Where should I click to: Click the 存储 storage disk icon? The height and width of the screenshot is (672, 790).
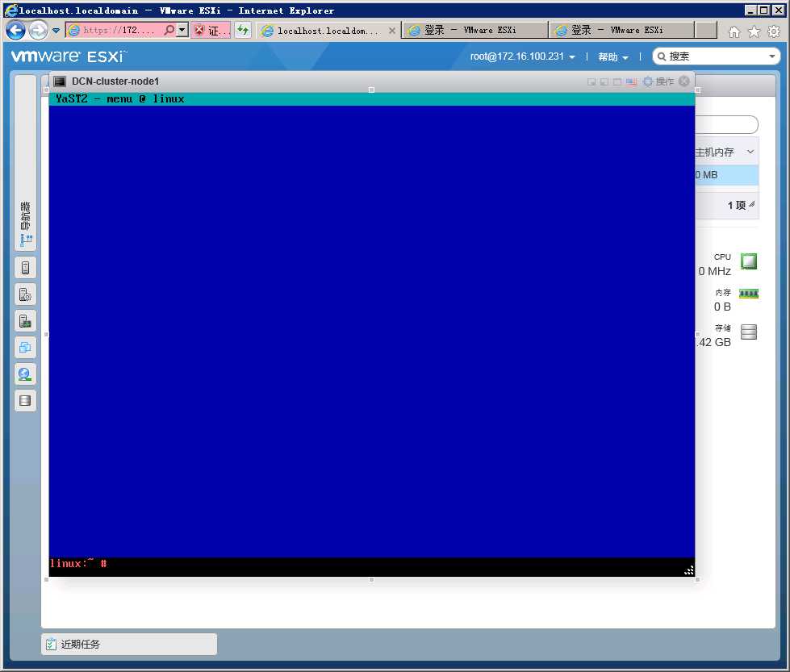(749, 332)
